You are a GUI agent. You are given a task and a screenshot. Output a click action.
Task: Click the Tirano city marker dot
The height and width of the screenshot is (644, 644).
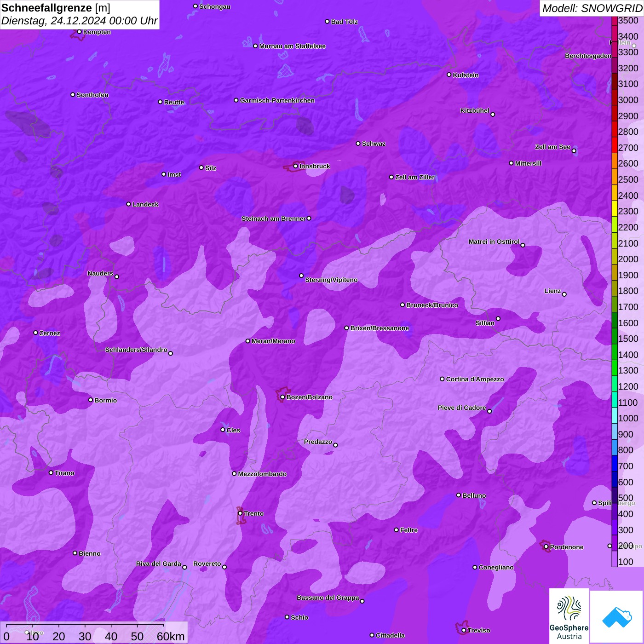pos(51,473)
